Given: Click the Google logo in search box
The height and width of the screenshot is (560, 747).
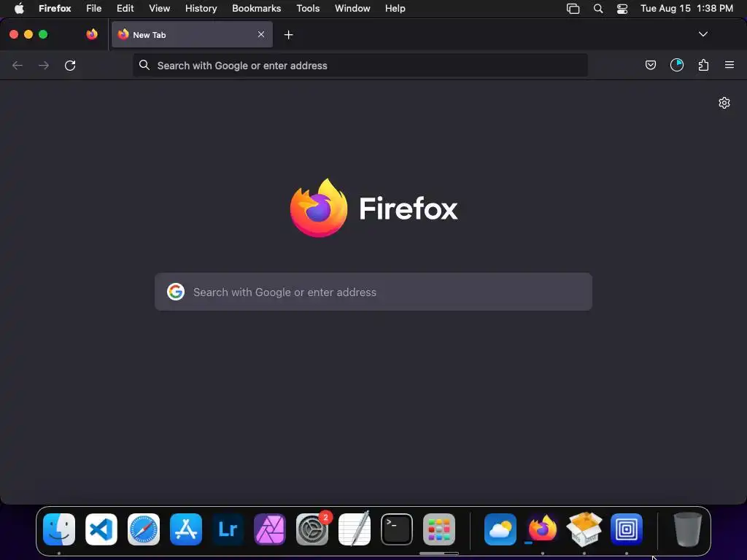Looking at the screenshot, I should point(176,292).
